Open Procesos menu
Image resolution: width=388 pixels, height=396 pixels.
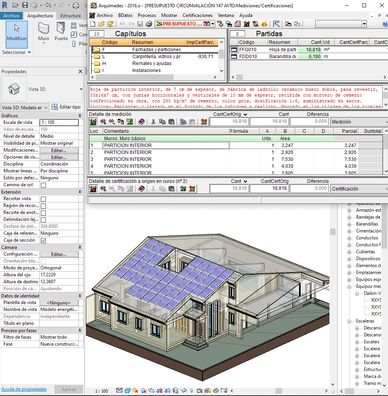coord(146,15)
